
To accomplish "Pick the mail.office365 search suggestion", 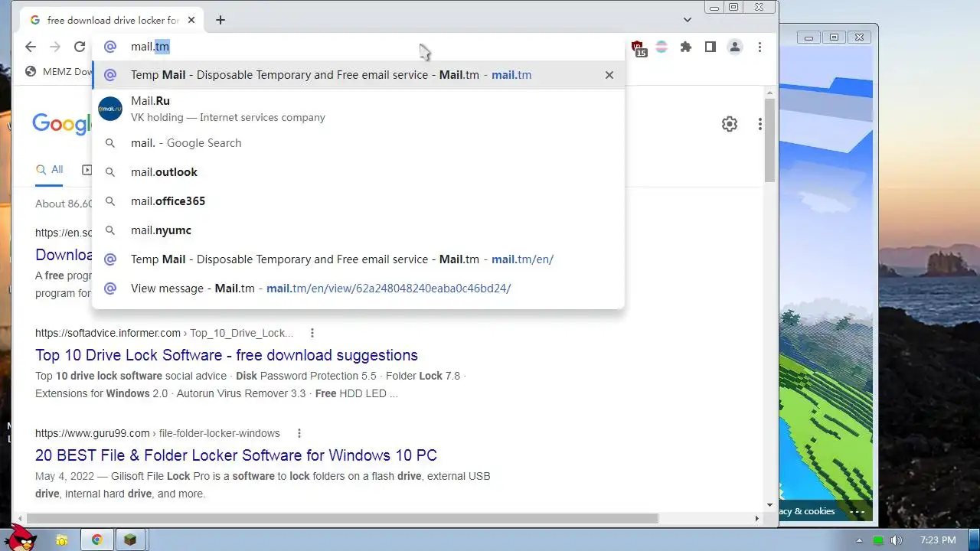I will coord(358,201).
